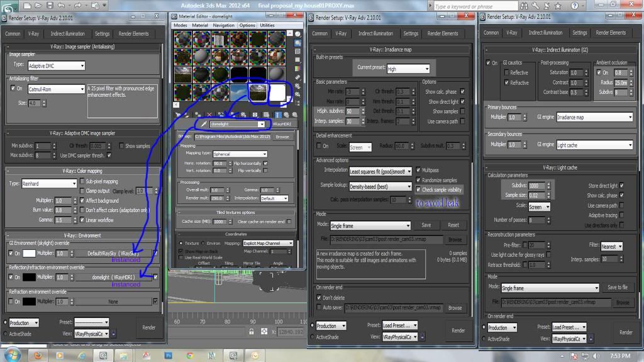Select the ActiveShade radio in Image sampler window

point(6,334)
